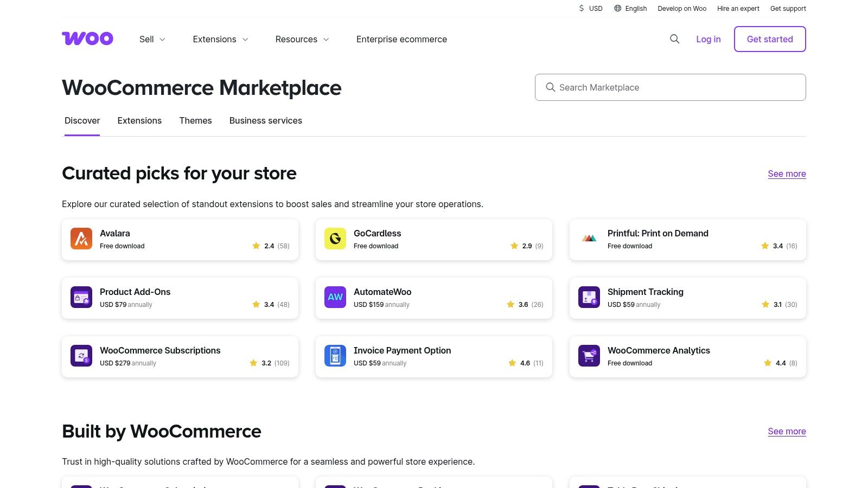Expand the Sell dropdown menu
This screenshot has height=488, width=868.
pyautogui.click(x=151, y=39)
